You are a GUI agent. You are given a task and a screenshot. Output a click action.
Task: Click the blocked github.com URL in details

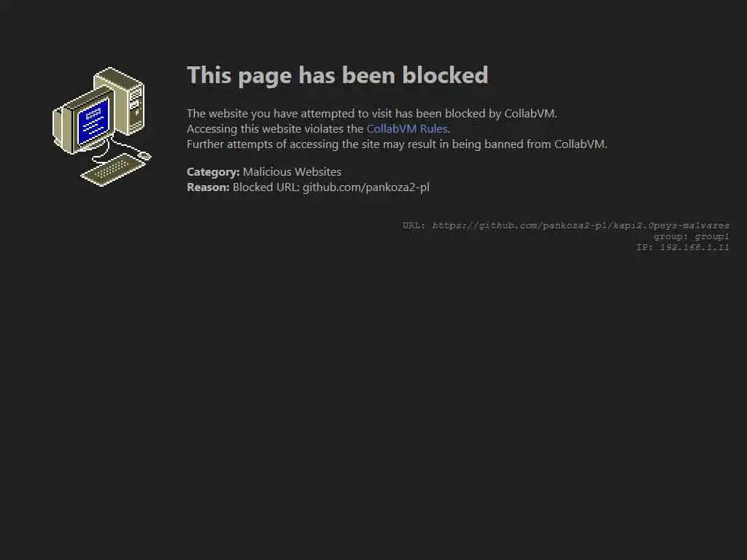point(581,225)
